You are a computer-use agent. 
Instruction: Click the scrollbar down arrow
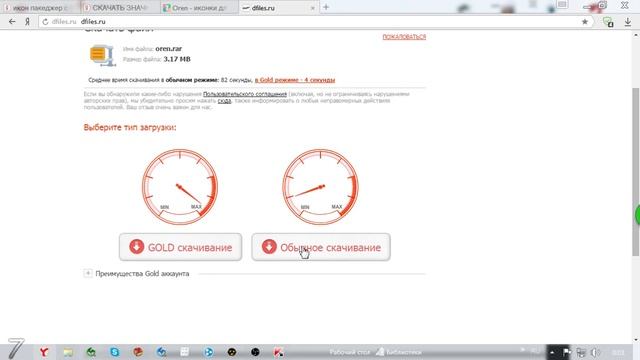(x=636, y=340)
